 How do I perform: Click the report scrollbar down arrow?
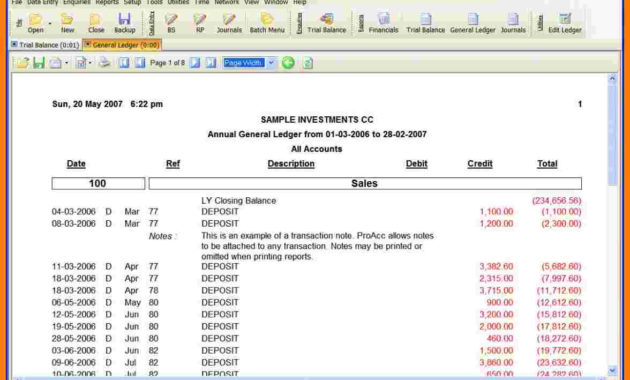(612, 370)
